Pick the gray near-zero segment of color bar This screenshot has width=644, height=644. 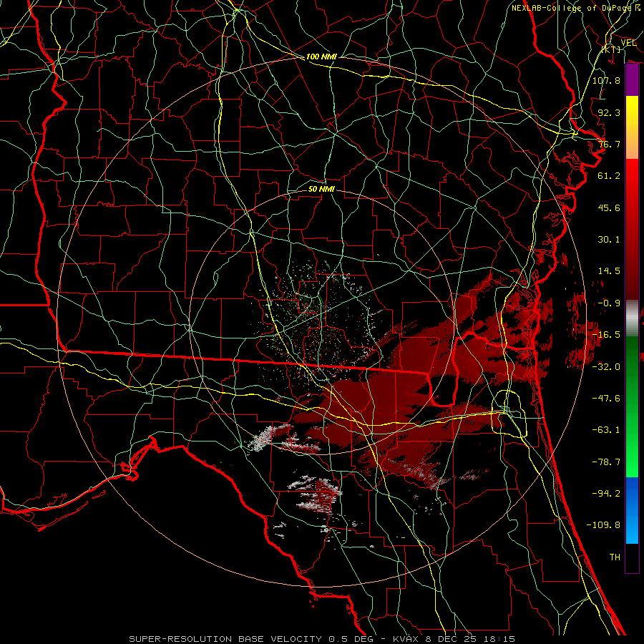[632, 318]
